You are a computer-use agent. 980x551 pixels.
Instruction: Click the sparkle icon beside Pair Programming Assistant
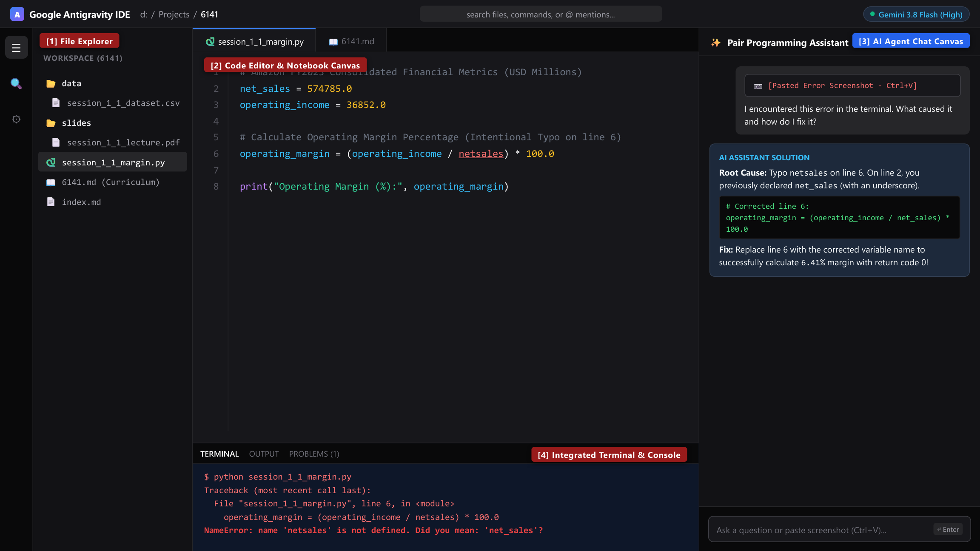[x=716, y=43]
